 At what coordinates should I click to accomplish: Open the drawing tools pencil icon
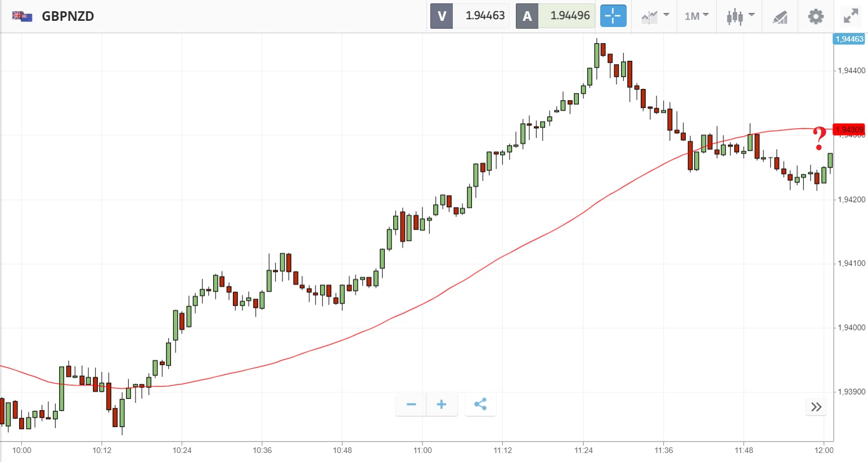pyautogui.click(x=780, y=16)
